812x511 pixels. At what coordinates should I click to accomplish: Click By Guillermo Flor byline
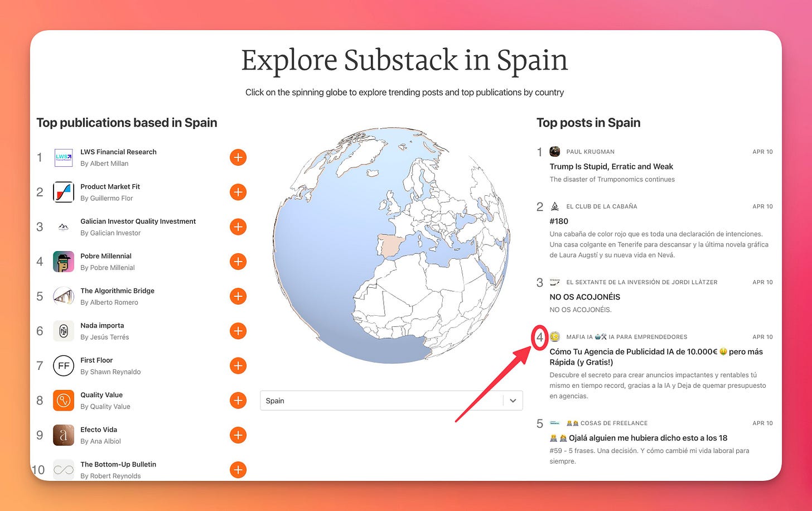point(107,198)
